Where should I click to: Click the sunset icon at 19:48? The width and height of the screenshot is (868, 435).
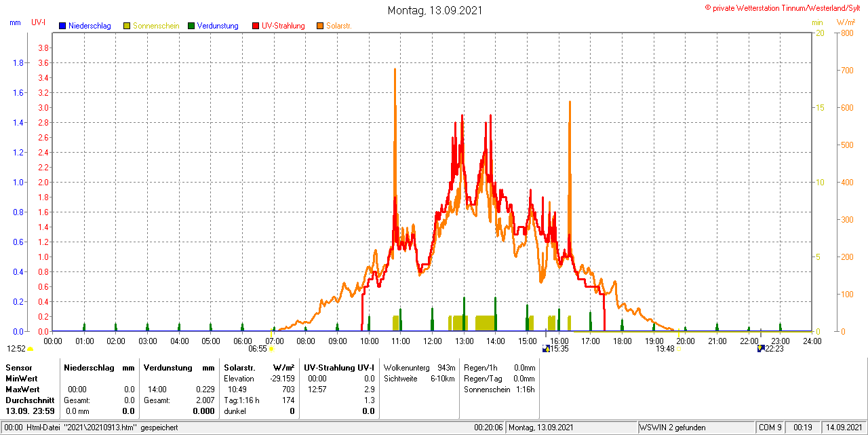click(678, 349)
